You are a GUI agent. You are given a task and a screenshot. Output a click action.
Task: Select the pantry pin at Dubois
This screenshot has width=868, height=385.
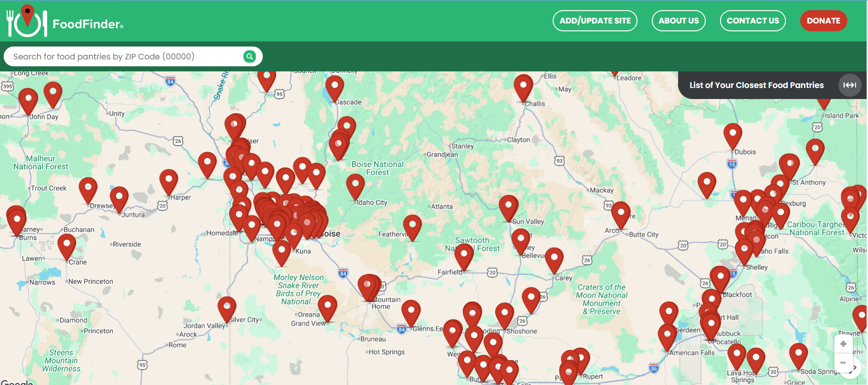click(732, 137)
